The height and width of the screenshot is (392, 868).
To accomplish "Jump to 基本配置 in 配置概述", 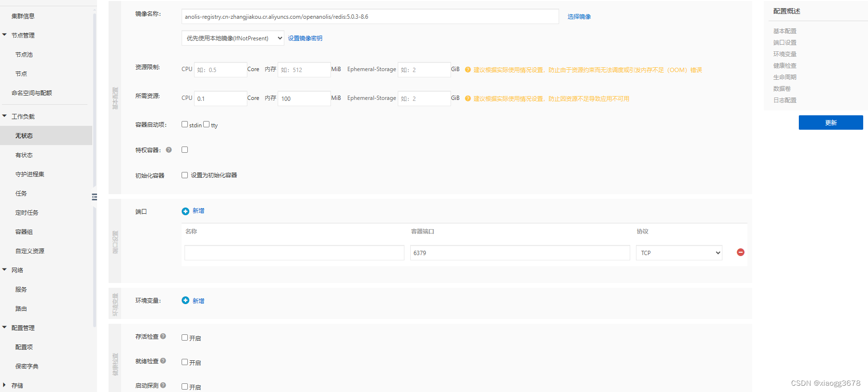I will (785, 31).
